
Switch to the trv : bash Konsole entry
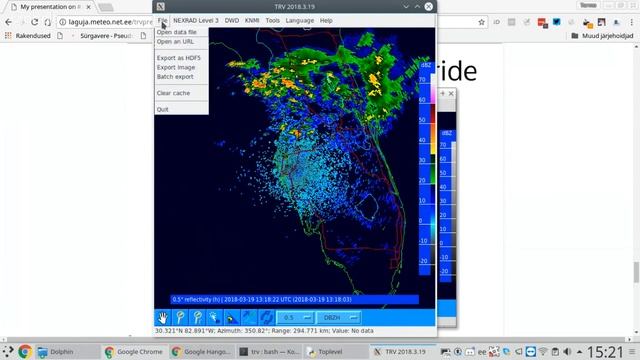click(269, 351)
